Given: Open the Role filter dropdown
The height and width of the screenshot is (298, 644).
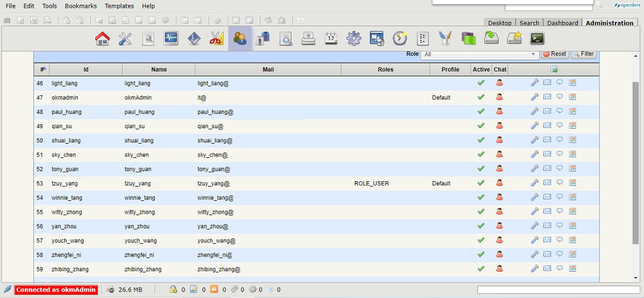Looking at the screenshot, I should [479, 54].
